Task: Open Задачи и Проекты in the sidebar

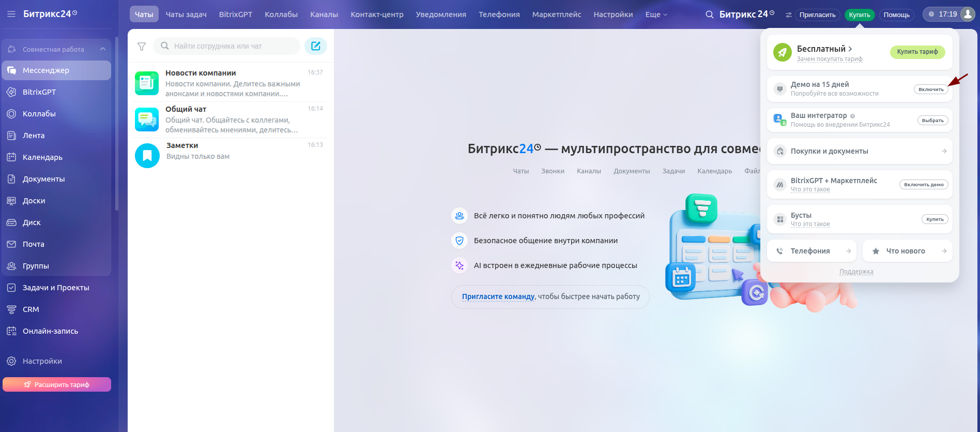Action: point(56,288)
